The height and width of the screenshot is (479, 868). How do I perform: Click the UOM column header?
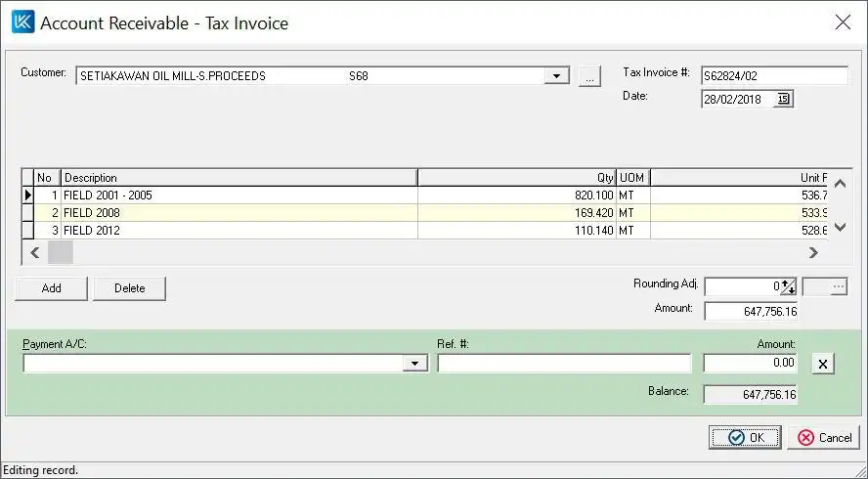tap(632, 178)
